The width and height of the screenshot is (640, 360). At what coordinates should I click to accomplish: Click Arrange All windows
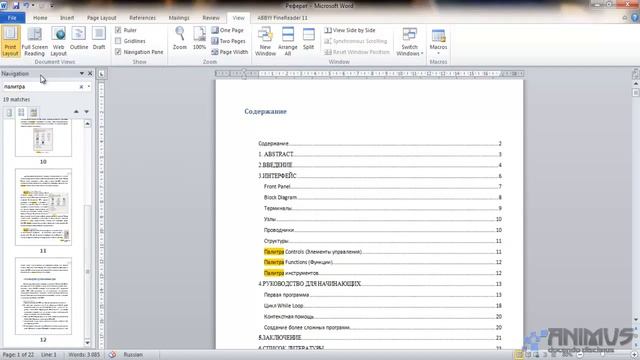point(288,41)
